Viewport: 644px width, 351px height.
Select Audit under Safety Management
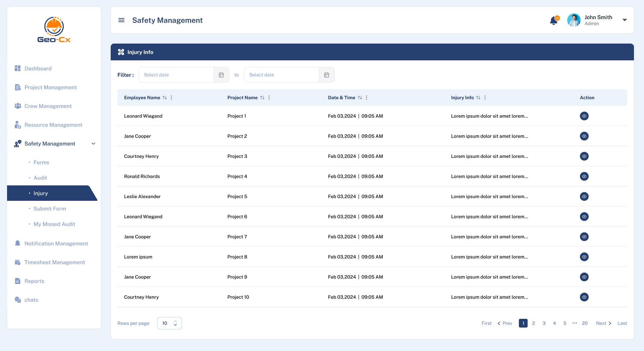tap(40, 178)
